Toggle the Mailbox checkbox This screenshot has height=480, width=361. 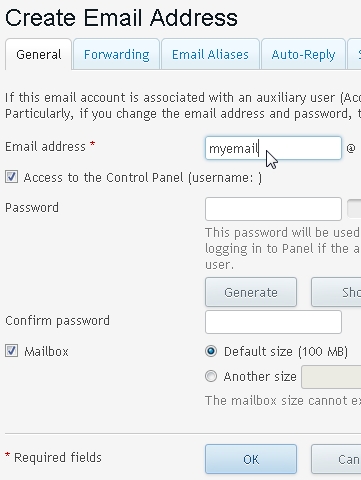(11, 351)
